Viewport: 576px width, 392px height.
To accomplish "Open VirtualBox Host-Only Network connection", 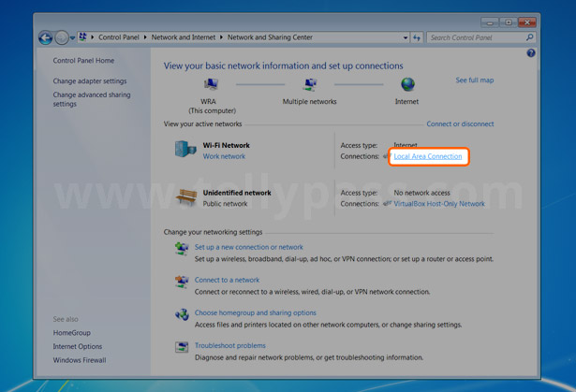I will [439, 203].
